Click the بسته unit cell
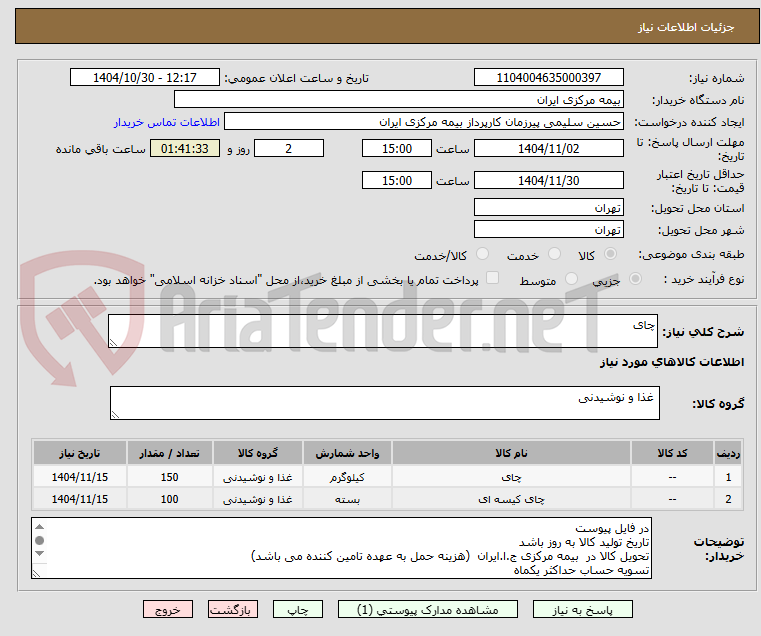 coord(347,499)
